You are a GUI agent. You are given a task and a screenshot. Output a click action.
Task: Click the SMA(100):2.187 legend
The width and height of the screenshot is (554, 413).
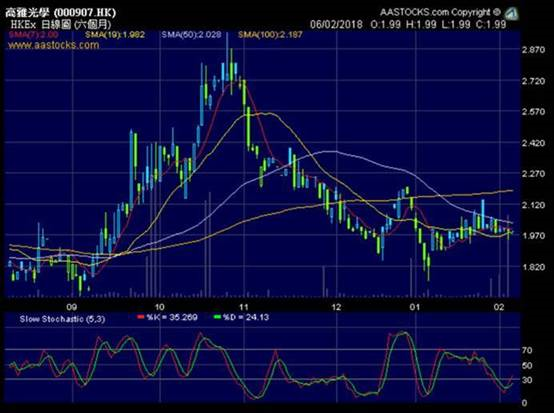tap(270, 35)
